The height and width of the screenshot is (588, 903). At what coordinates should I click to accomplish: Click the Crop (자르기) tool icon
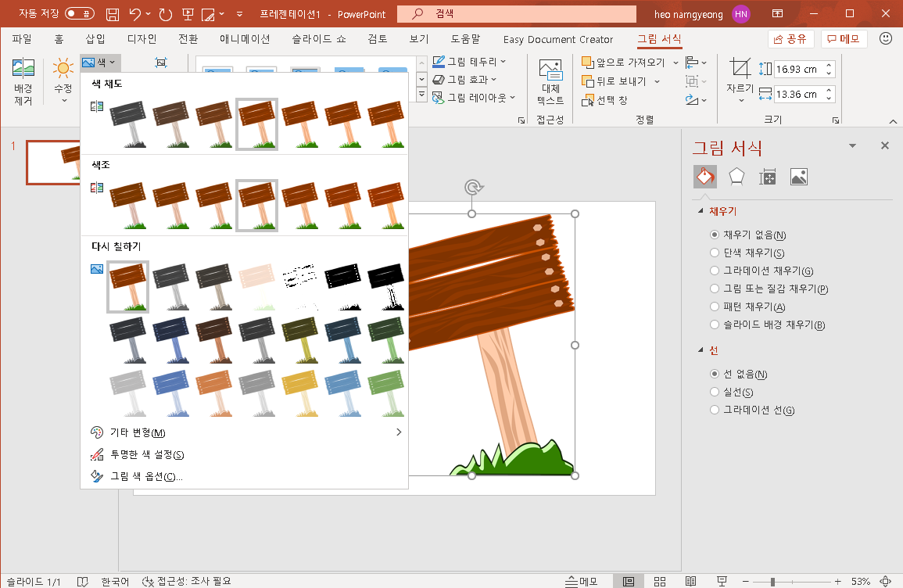740,69
